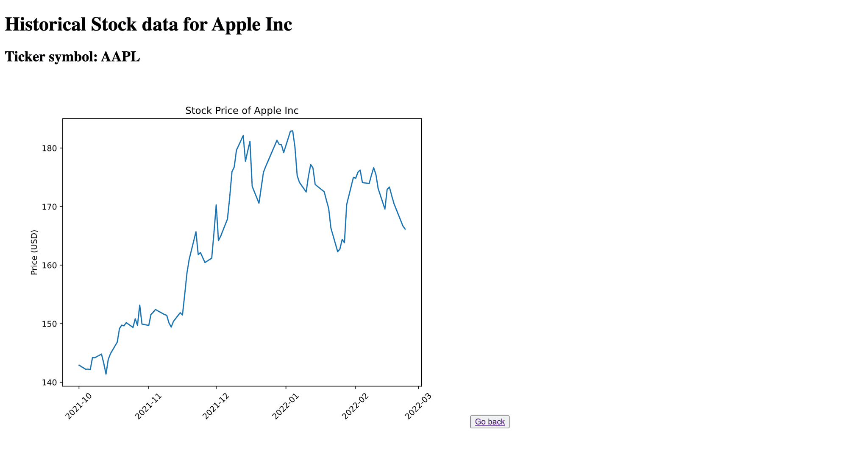Click the leftmost start of the price line

coord(79,365)
